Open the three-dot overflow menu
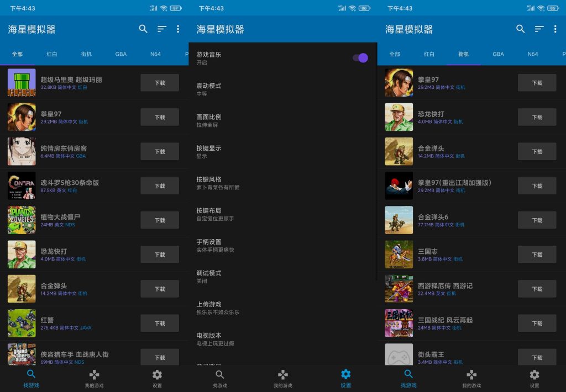This screenshot has width=566, height=392. click(179, 29)
